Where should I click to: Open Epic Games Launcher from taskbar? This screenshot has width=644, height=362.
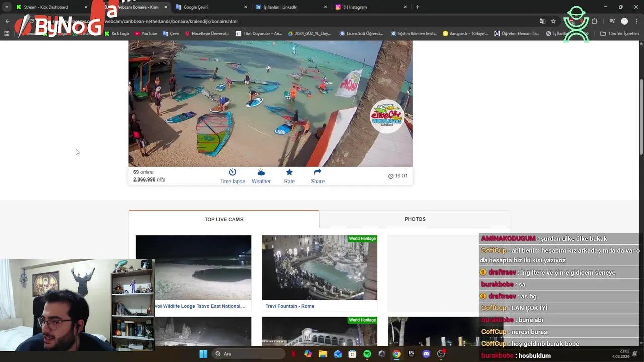pos(412,354)
